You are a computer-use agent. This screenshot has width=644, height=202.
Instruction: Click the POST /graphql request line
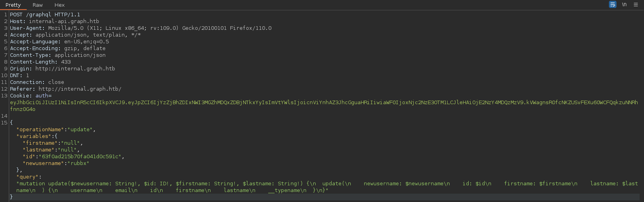tap(45, 15)
